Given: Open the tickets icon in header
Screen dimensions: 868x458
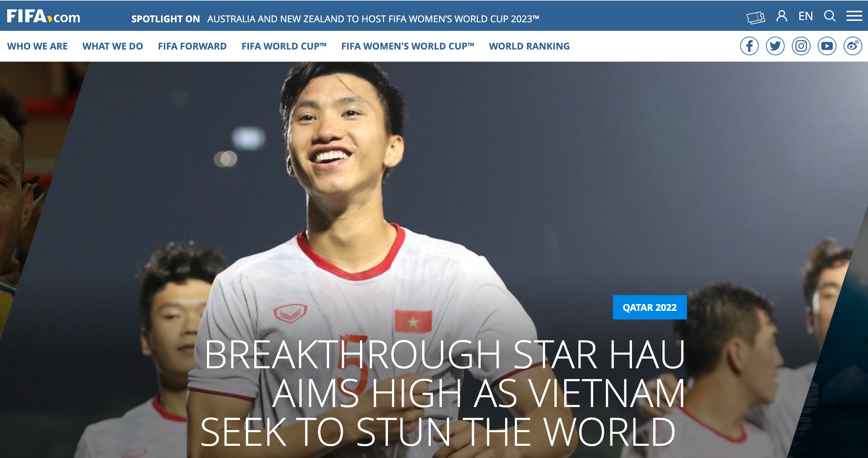Looking at the screenshot, I should point(756,17).
